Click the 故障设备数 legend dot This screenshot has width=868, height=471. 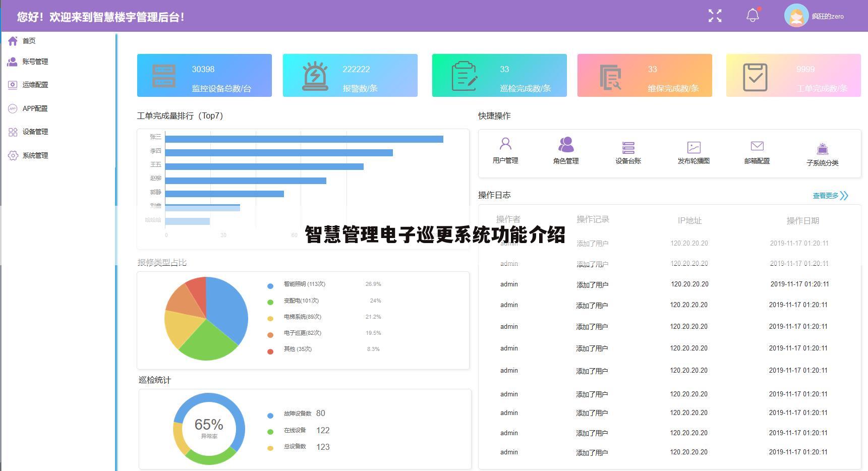pyautogui.click(x=270, y=416)
